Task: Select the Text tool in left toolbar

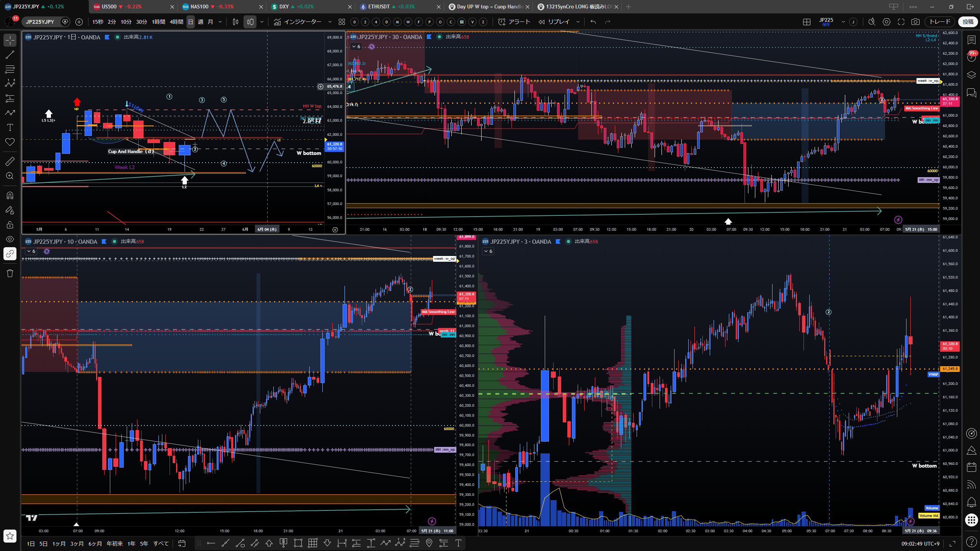Action: [x=10, y=127]
